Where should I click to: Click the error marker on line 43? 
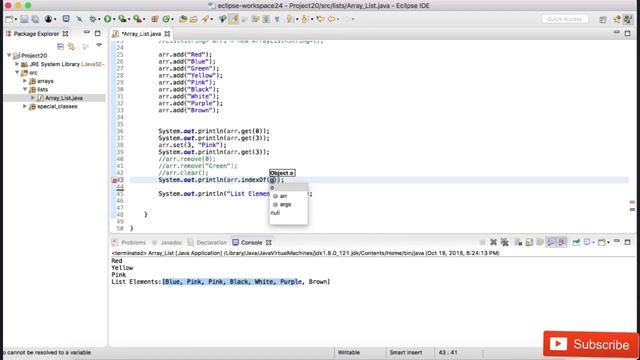pyautogui.click(x=115, y=180)
